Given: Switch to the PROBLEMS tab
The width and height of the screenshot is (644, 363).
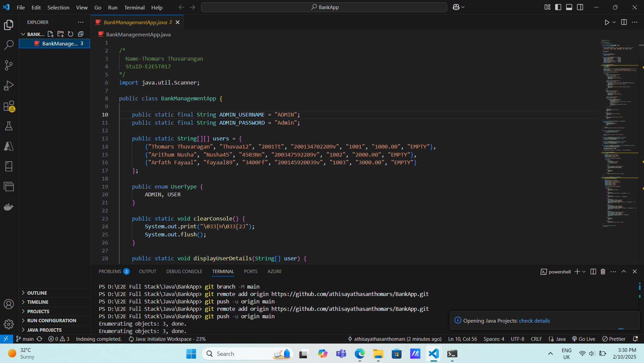Looking at the screenshot, I should (x=114, y=271).
